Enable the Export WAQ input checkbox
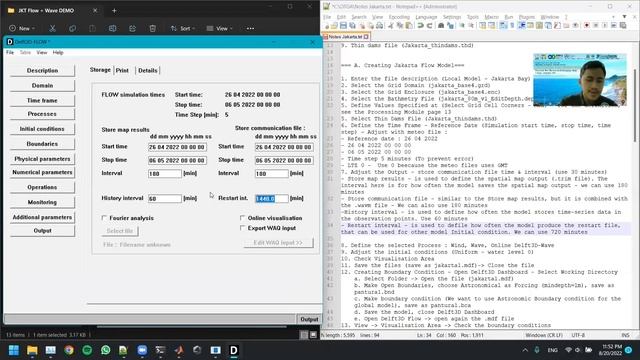640x360 pixels. 242,228
